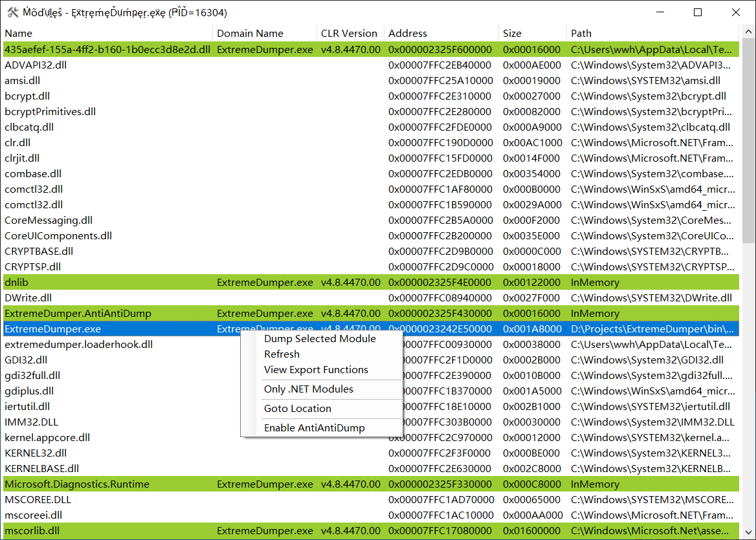
Task: Select the IMM32.DLL module row
Action: [371, 422]
